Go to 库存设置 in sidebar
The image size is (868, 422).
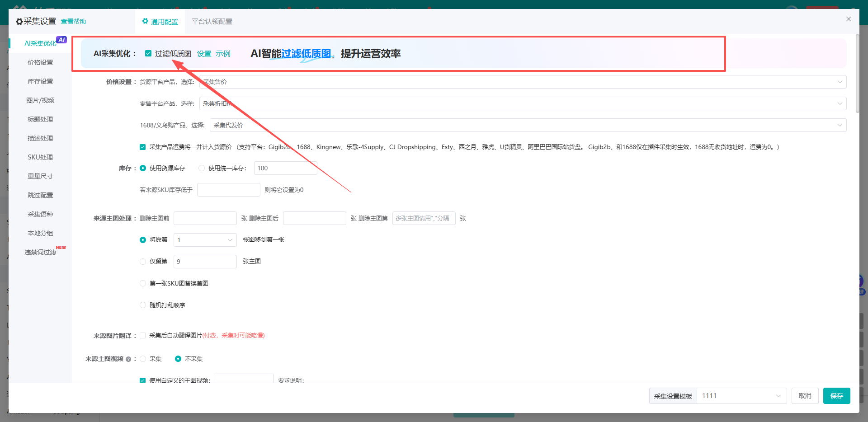[x=40, y=81]
